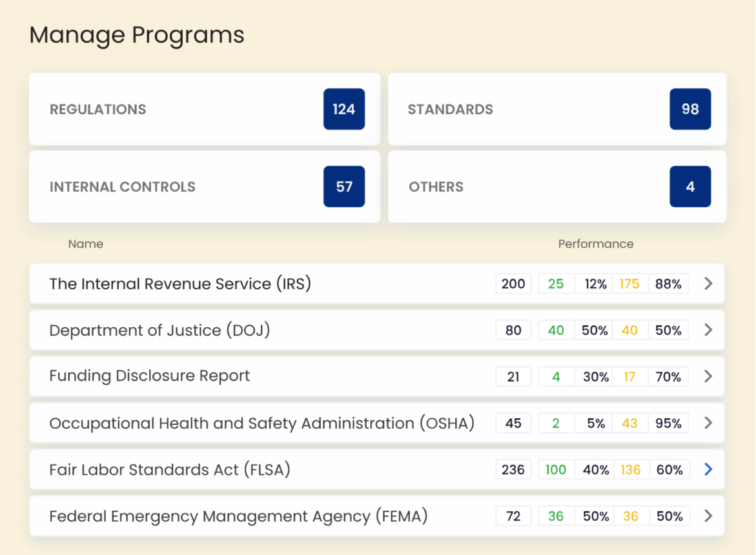Viewport: 756px width, 555px height.
Task: Click DOJ total count 80
Action: tap(513, 330)
